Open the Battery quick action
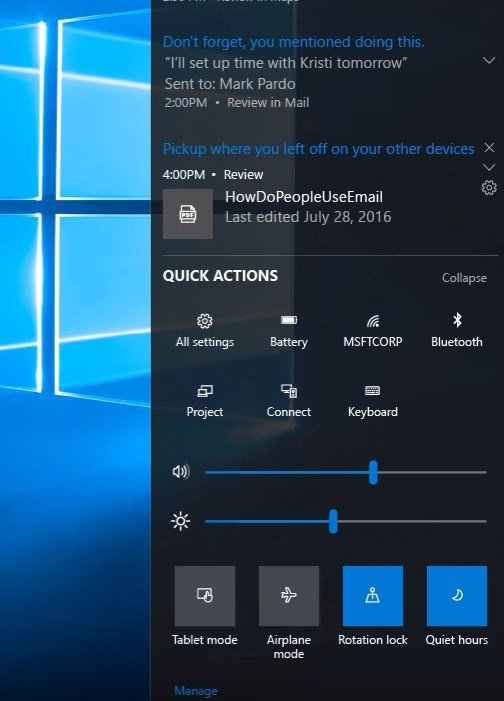Screen dimensions: 504x701 [x=289, y=332]
